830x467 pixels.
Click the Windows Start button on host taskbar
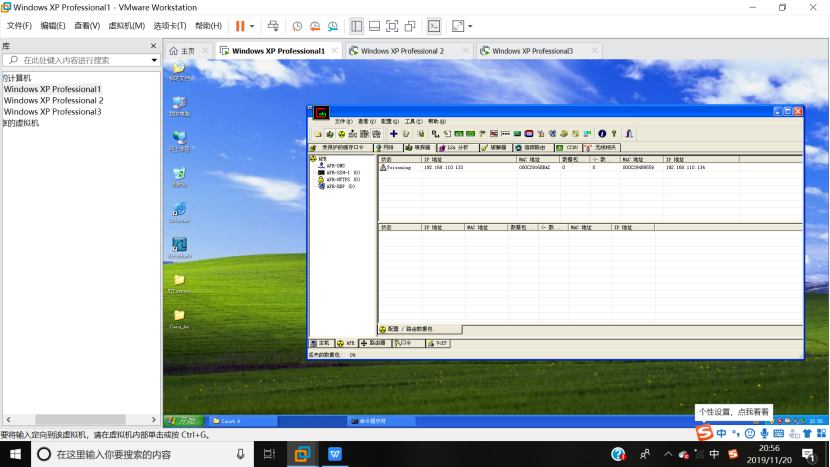click(x=15, y=454)
